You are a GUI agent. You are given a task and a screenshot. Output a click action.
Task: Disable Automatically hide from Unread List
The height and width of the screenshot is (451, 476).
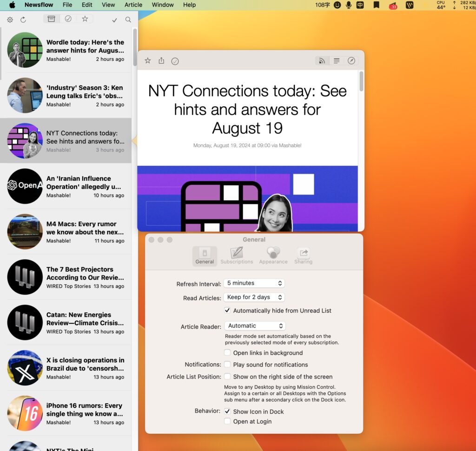(227, 310)
